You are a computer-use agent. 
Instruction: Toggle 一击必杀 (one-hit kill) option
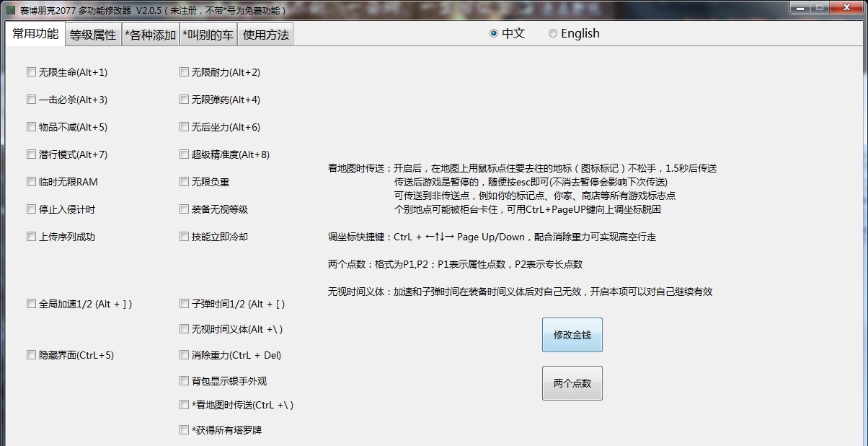31,100
